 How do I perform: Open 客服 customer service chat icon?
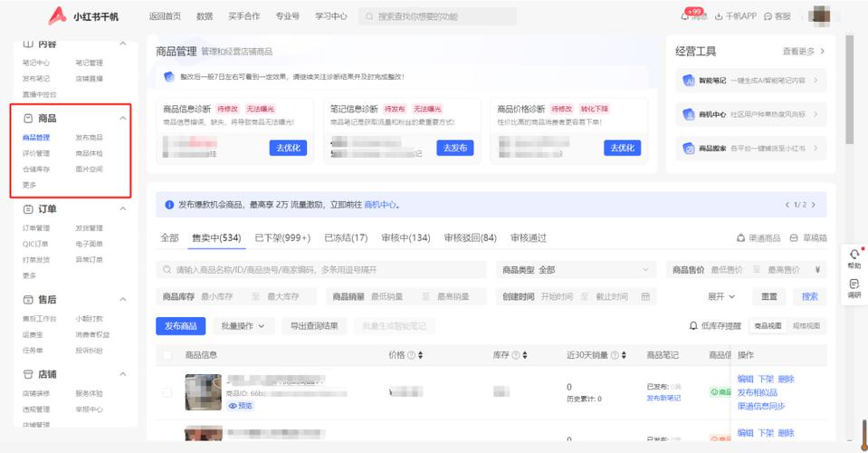point(768,16)
